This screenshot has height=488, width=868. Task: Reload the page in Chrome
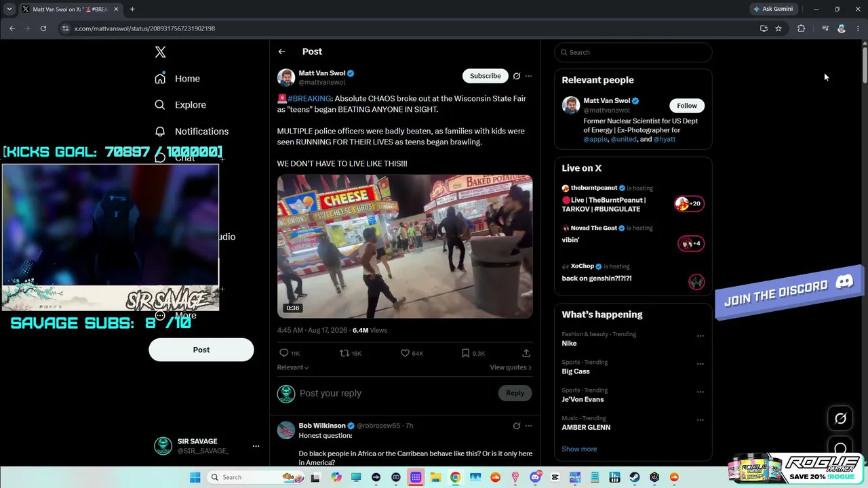pyautogui.click(x=43, y=28)
